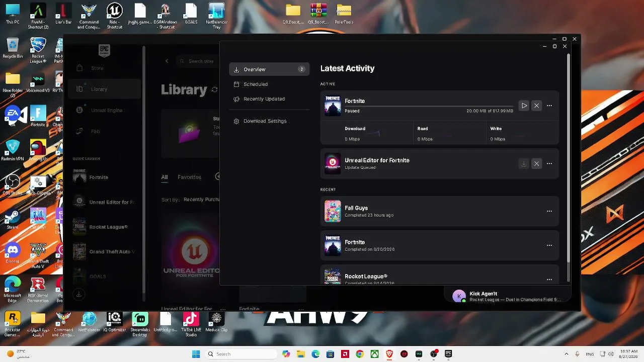Open more options for Fall Guys
Screen dimensions: 644x362
tap(549, 211)
